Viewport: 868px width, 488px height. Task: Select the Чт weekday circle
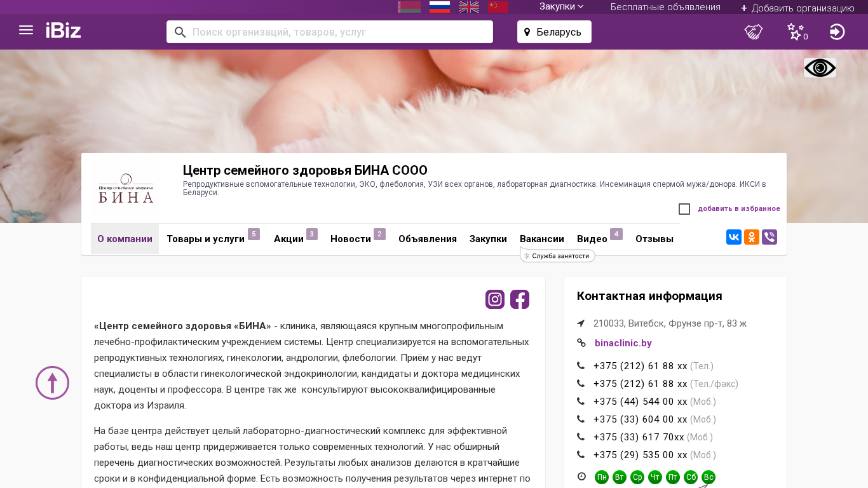coord(655,477)
